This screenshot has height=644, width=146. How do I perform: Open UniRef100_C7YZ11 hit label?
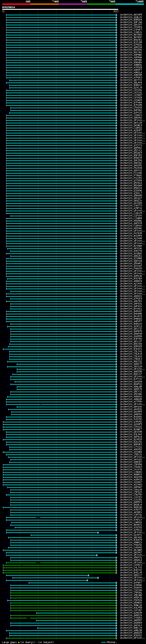point(131,447)
